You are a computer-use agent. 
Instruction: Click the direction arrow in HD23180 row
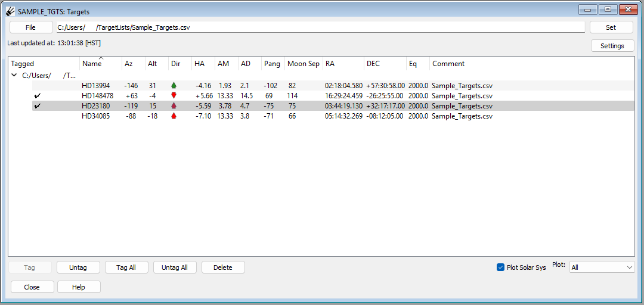tap(174, 106)
